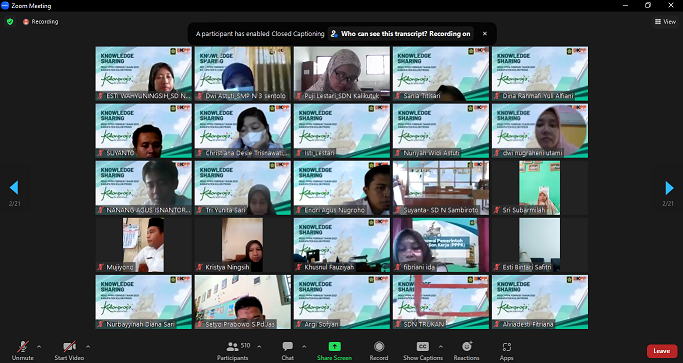
Task: Select Suyanta- SD N Sambiroto tile
Action: [441, 188]
